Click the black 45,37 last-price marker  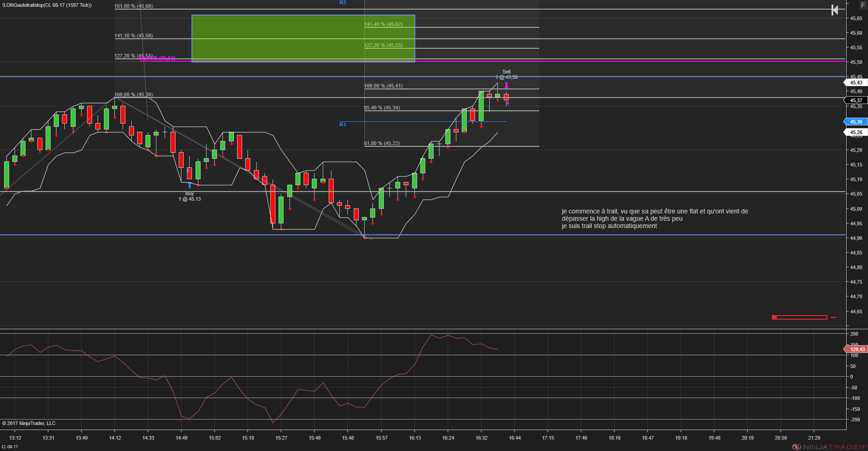click(856, 100)
